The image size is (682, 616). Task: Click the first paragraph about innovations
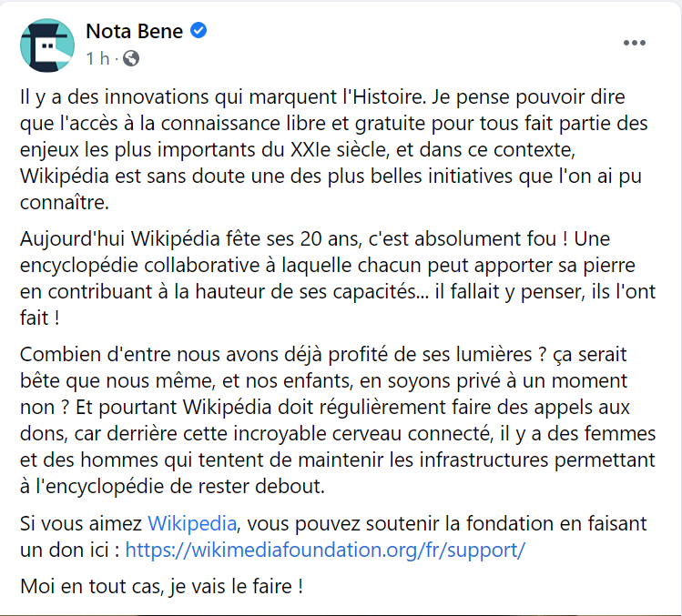pos(334,149)
